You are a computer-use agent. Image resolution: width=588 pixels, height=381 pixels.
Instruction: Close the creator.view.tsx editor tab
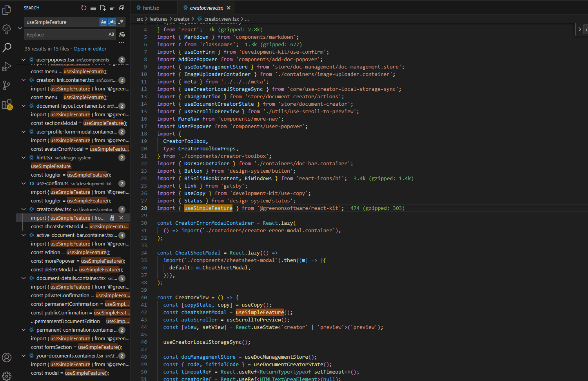tap(229, 8)
